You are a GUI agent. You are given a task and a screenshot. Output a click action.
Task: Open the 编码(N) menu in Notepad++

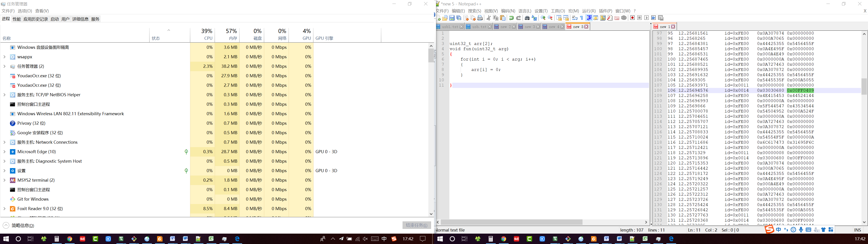(508, 11)
